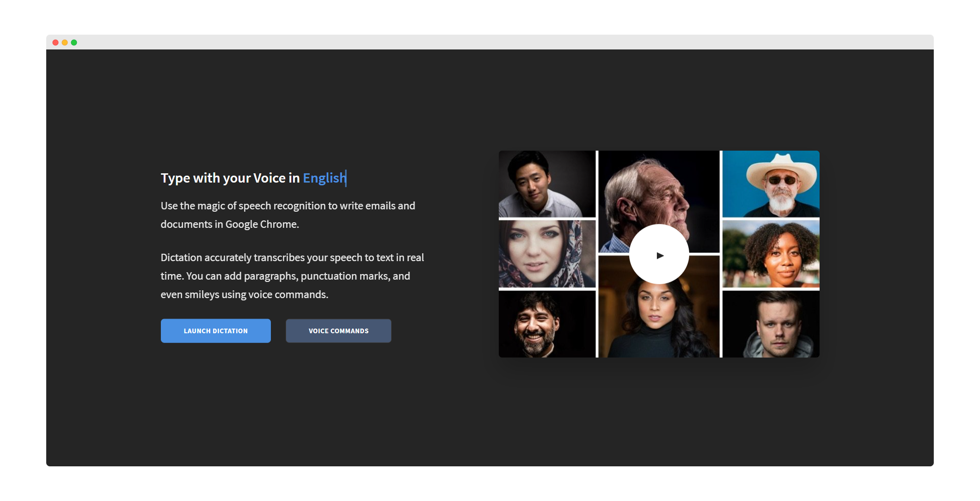Click the curly-haired woman photo
The image size is (980, 501).
(771, 254)
